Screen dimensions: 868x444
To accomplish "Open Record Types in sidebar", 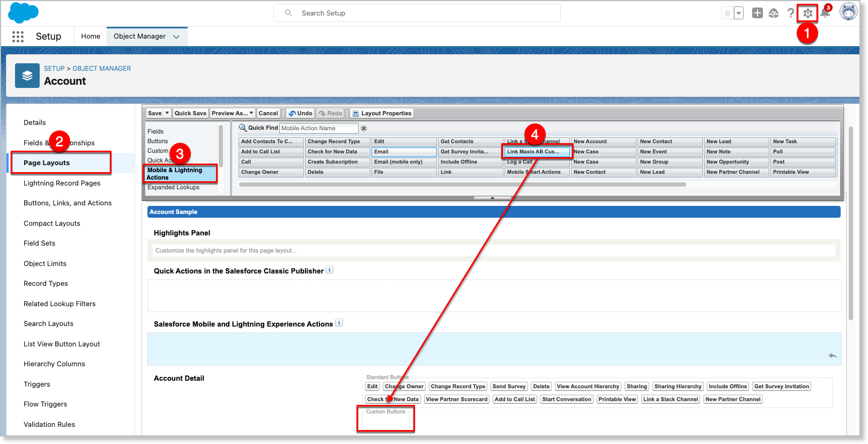I will coord(46,284).
